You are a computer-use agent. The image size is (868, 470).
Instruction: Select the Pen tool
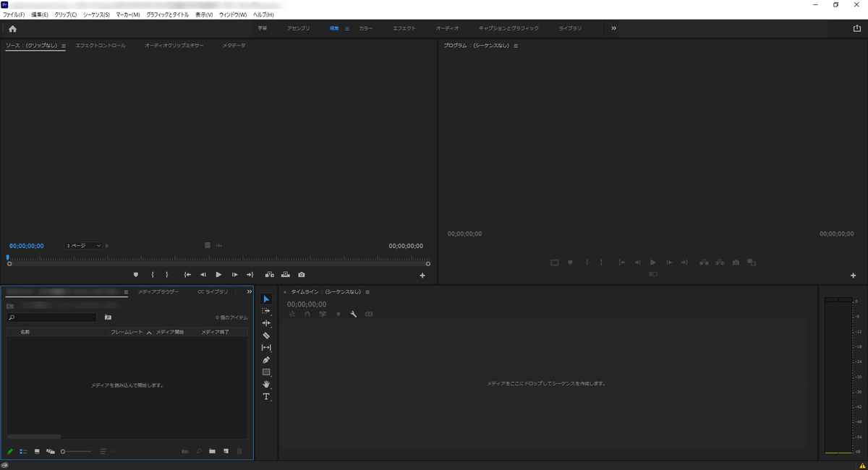click(x=266, y=360)
